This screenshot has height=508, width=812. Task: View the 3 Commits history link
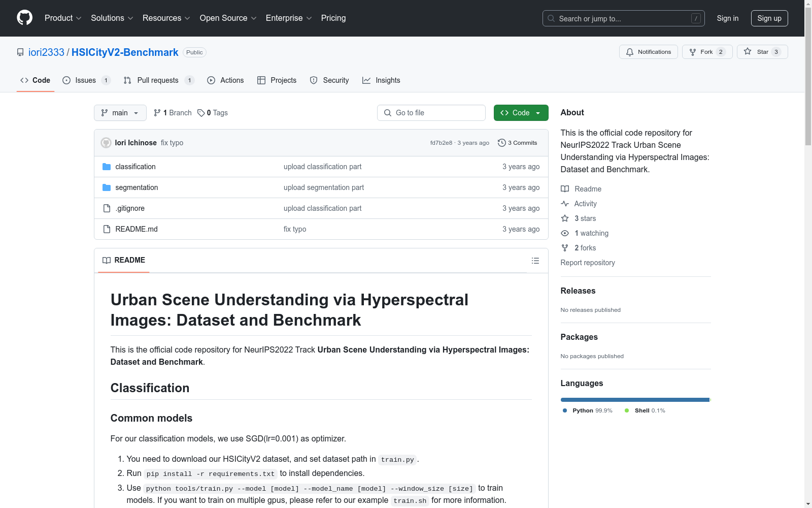[518, 143]
